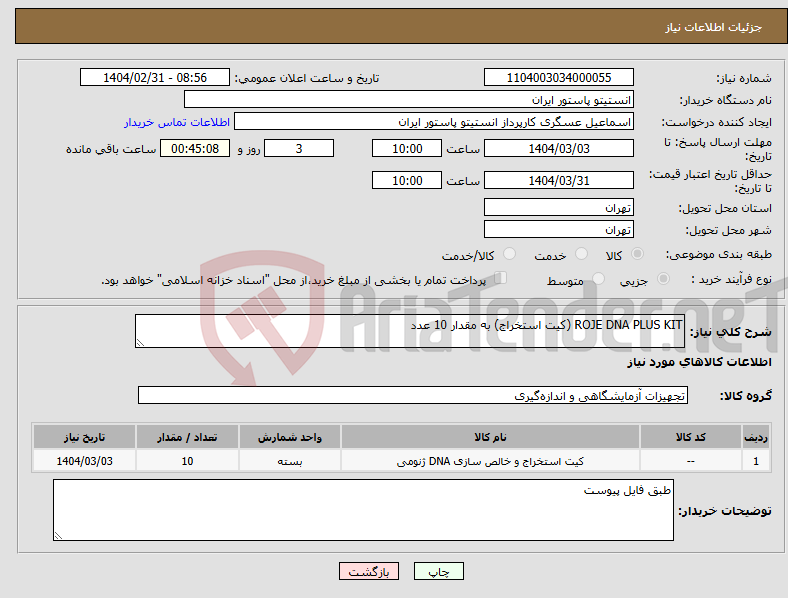
Task: Click the resize handle of description box
Action: pyautogui.click(x=140, y=343)
